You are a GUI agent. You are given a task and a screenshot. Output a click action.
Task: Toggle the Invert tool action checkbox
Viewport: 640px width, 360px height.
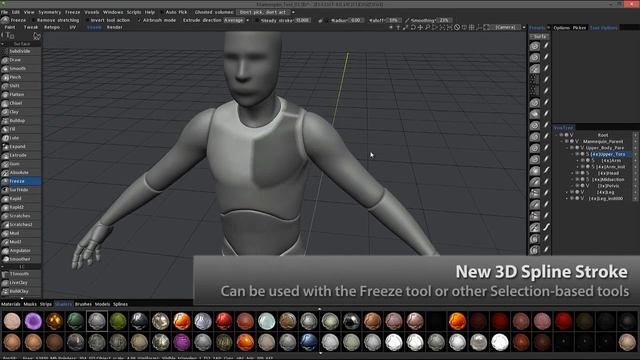[x=87, y=20]
